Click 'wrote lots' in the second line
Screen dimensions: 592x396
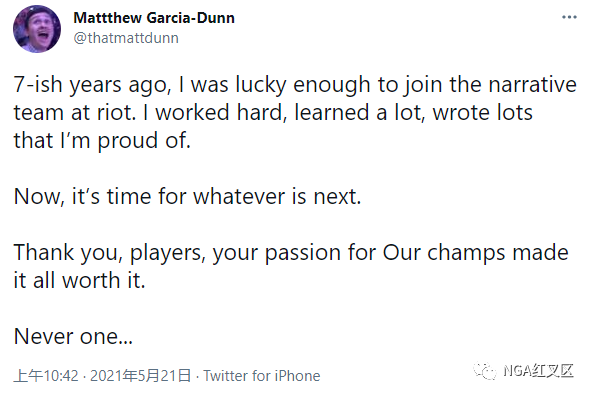coord(483,112)
